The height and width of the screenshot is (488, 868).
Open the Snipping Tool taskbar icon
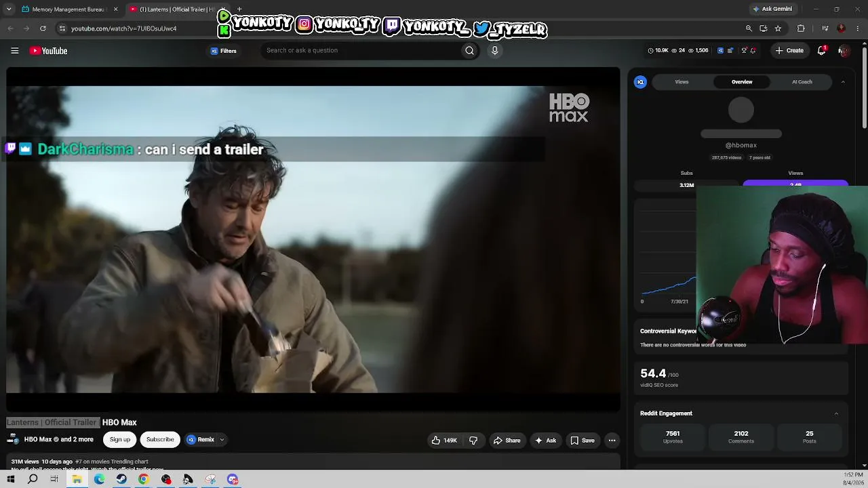click(210, 479)
